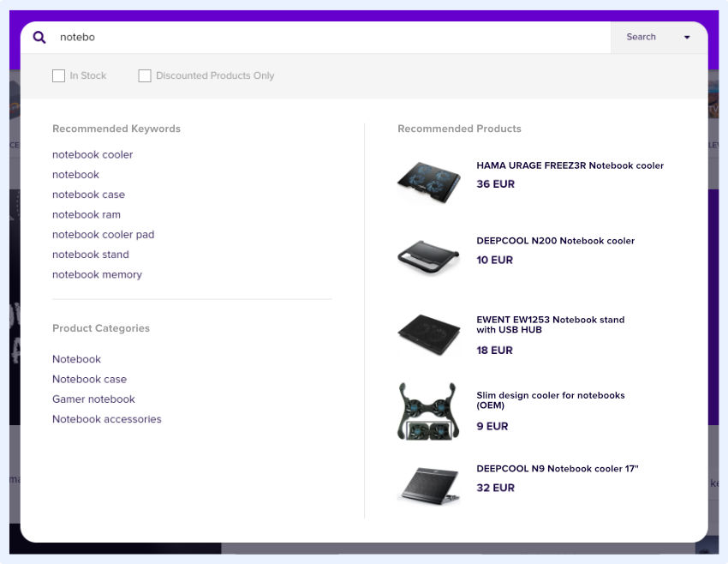Select the DEEPCOOL N200 cooler image

pyautogui.click(x=429, y=255)
